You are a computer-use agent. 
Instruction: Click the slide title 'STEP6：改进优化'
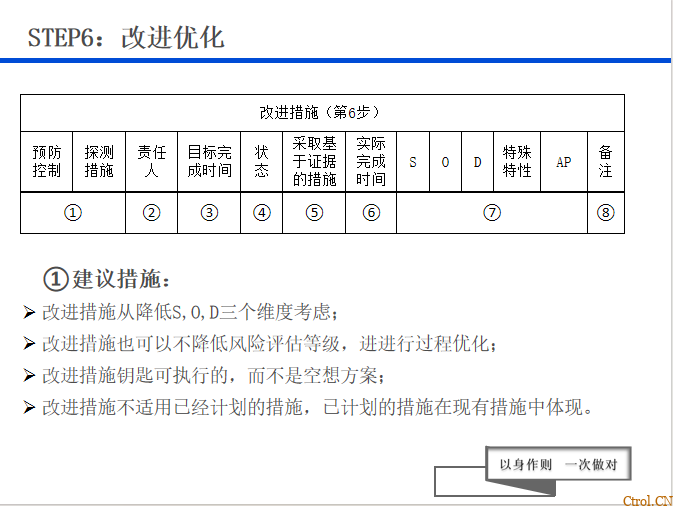(x=126, y=37)
